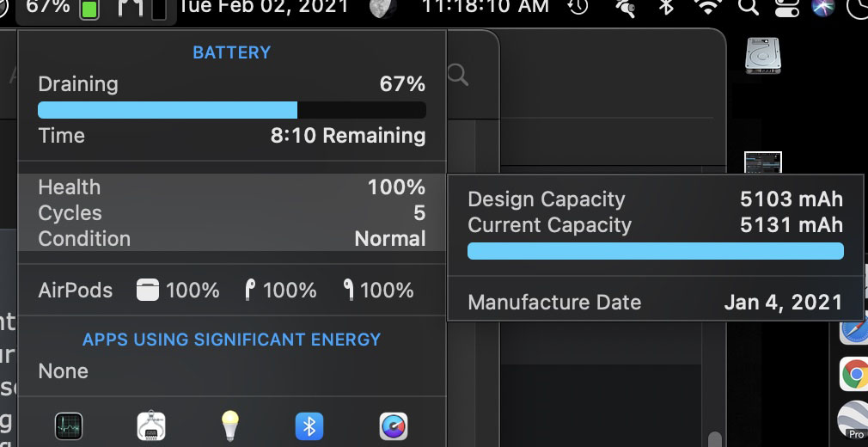Click the Bluetooth icon in menu bar
868x447 pixels.
[665, 7]
